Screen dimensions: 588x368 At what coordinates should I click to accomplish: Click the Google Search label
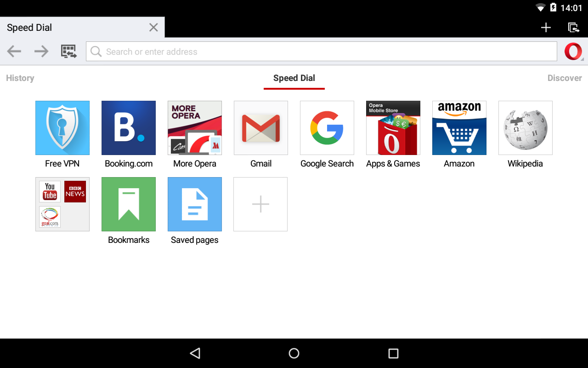click(327, 164)
